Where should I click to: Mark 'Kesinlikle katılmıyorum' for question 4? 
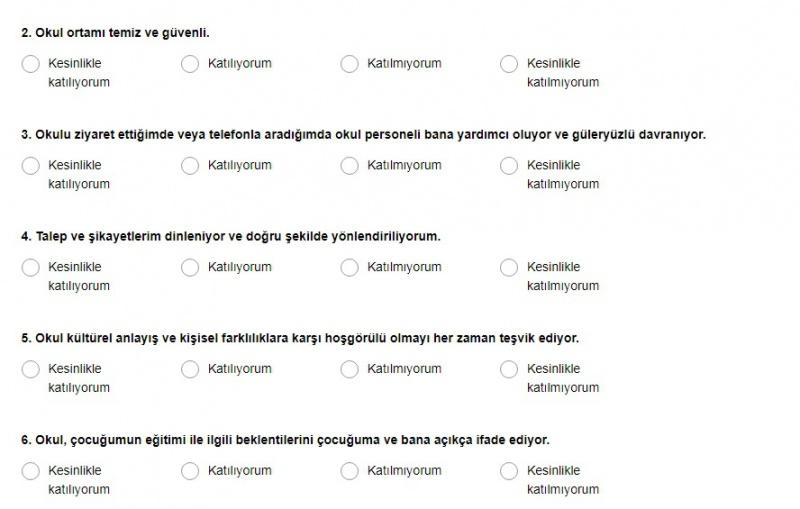[x=509, y=268]
